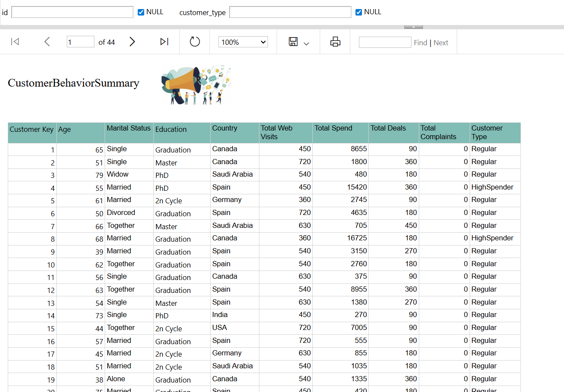Focus the find text box
This screenshot has width=564, height=392.
click(x=385, y=42)
